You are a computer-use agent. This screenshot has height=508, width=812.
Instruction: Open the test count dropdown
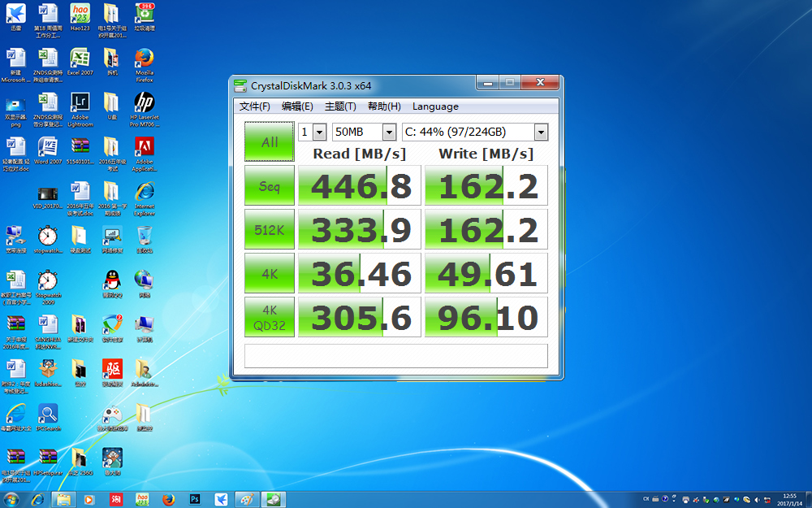click(x=318, y=132)
